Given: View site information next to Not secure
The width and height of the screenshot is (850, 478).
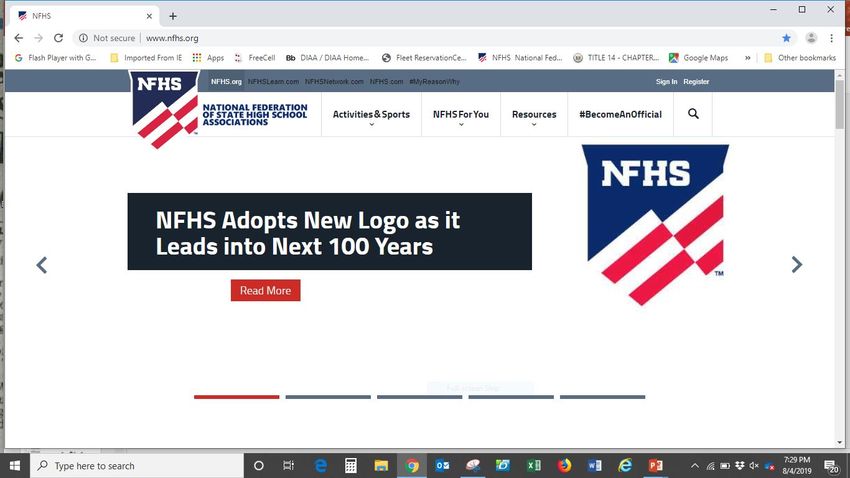Looking at the screenshot, I should point(83,38).
